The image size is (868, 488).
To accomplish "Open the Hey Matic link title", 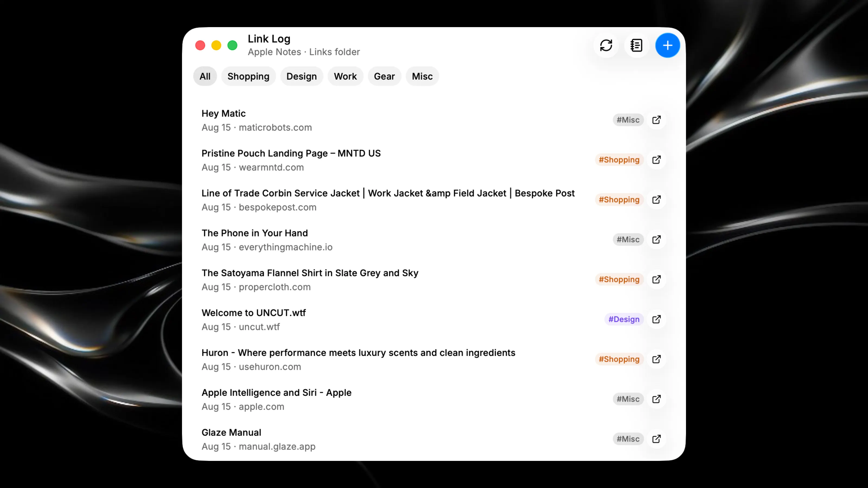I will pos(224,114).
